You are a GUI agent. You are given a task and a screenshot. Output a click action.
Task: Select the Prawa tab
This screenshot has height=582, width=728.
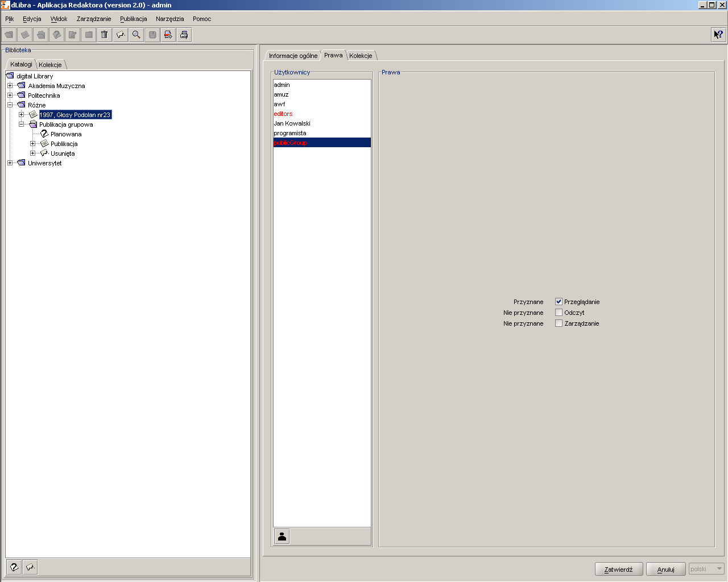click(x=333, y=55)
